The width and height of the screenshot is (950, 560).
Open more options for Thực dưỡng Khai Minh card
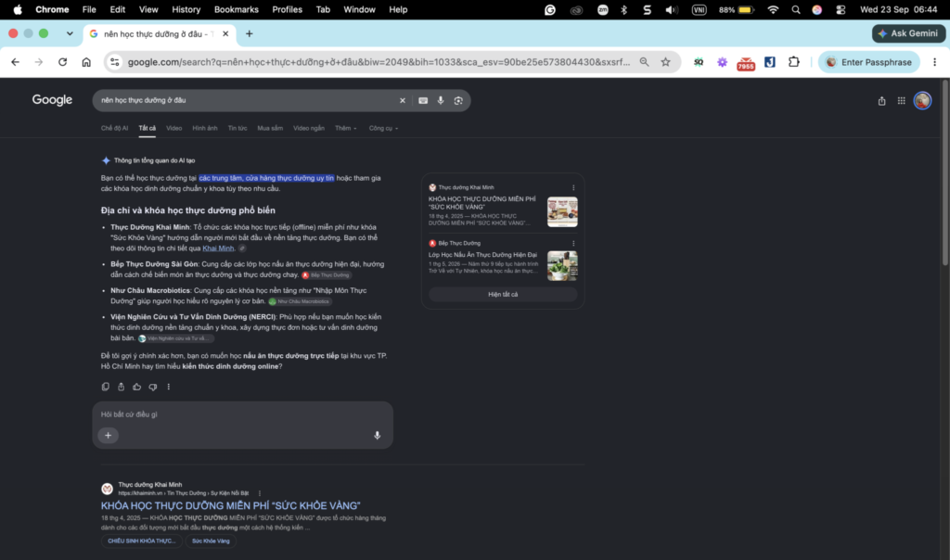573,187
